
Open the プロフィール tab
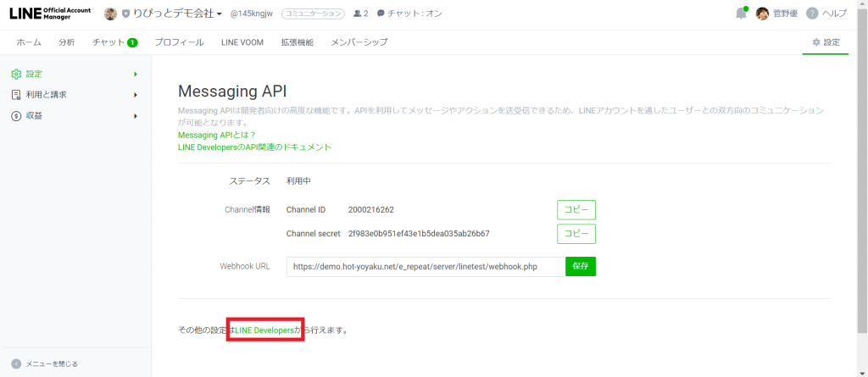[x=180, y=42]
